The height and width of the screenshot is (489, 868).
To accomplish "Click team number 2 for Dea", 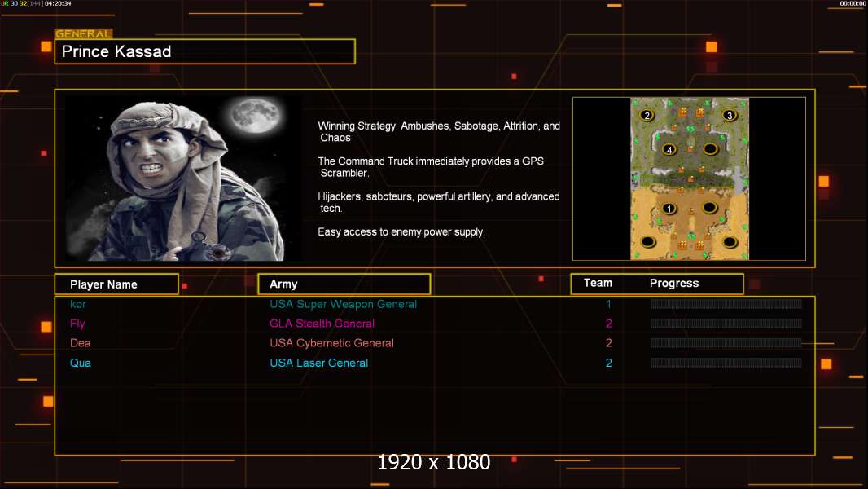I will 609,343.
